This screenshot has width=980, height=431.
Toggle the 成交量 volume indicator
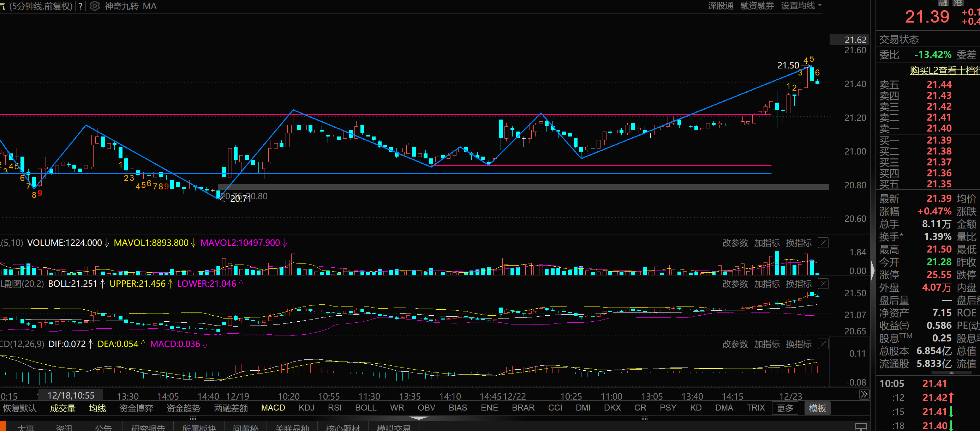tap(63, 408)
